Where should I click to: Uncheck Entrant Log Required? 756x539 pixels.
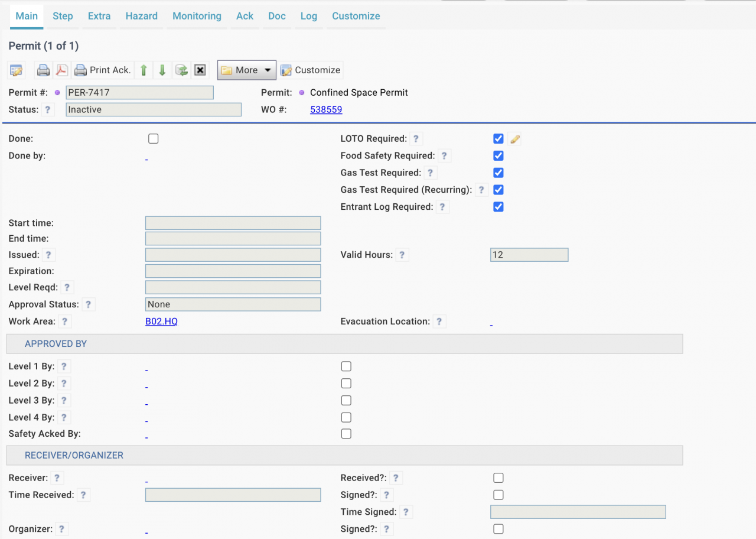click(x=498, y=207)
